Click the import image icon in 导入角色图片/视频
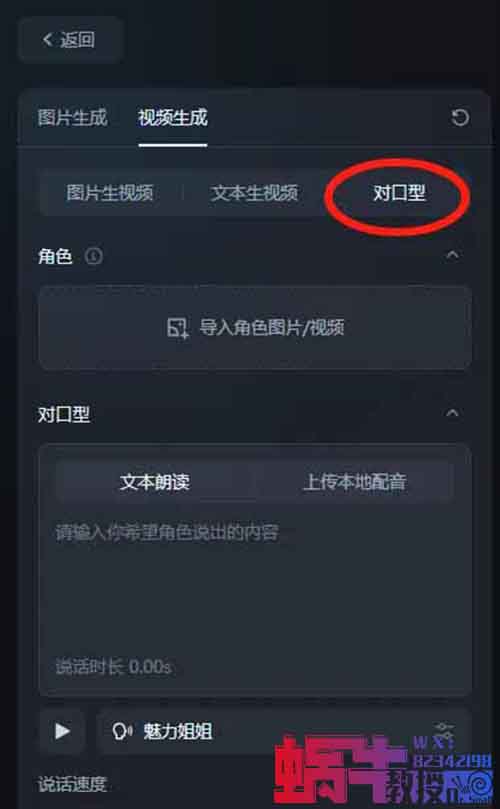Viewport: 500px width, 809px height. point(179,328)
